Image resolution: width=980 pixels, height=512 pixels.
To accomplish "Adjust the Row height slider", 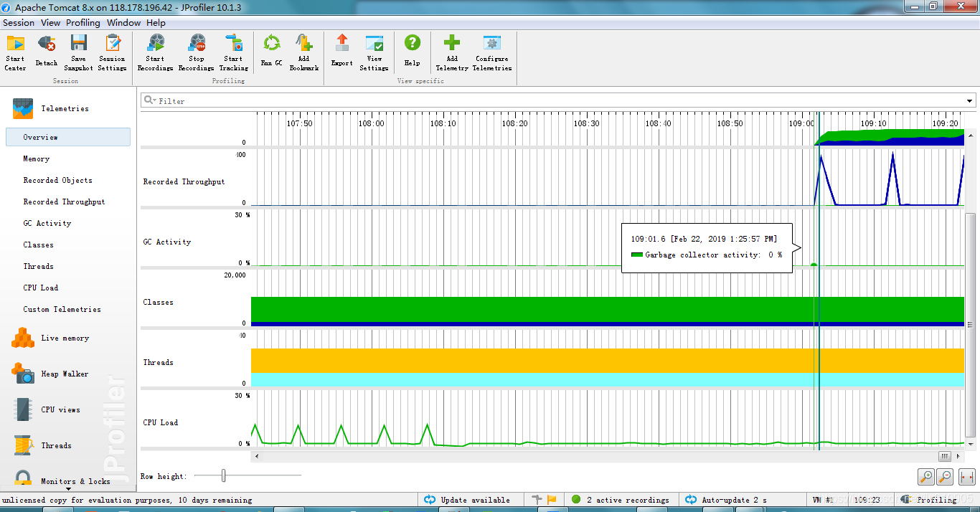I will point(224,475).
